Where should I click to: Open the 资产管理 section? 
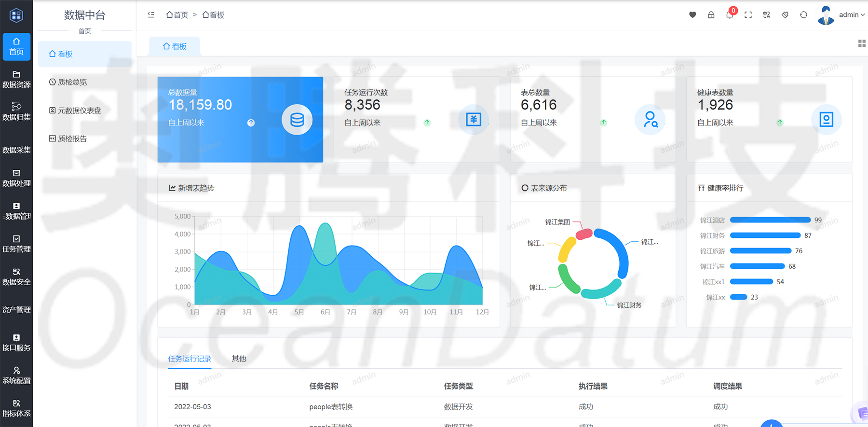click(x=16, y=310)
